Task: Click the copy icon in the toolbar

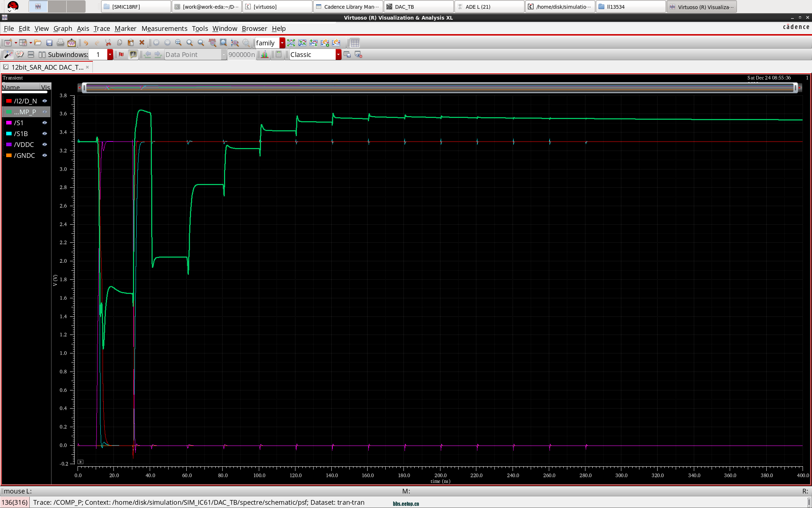Action: point(119,43)
